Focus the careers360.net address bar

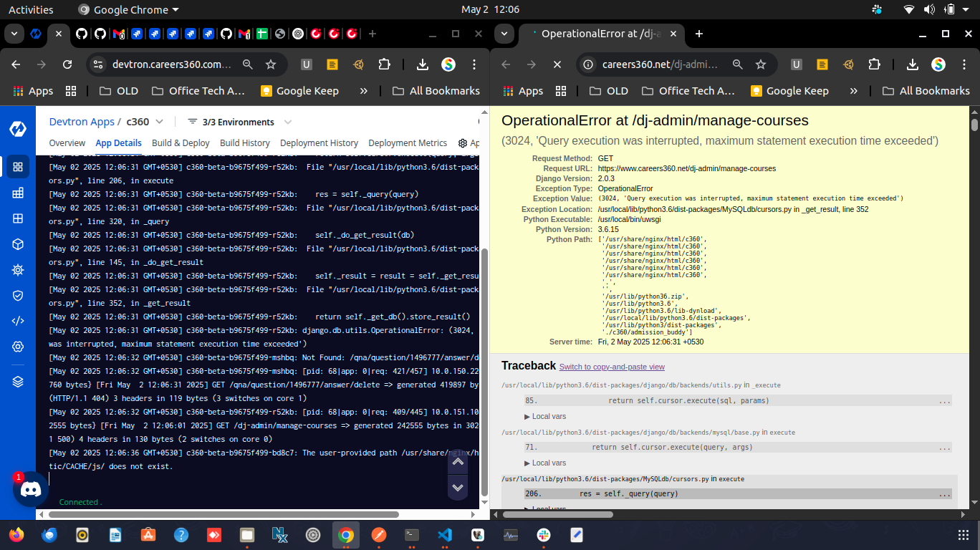(659, 64)
